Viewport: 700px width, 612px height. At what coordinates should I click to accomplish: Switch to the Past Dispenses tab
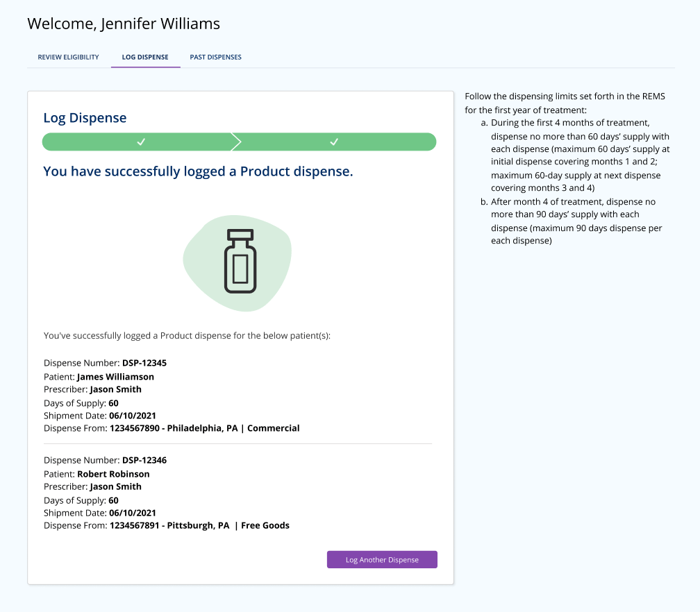(215, 57)
